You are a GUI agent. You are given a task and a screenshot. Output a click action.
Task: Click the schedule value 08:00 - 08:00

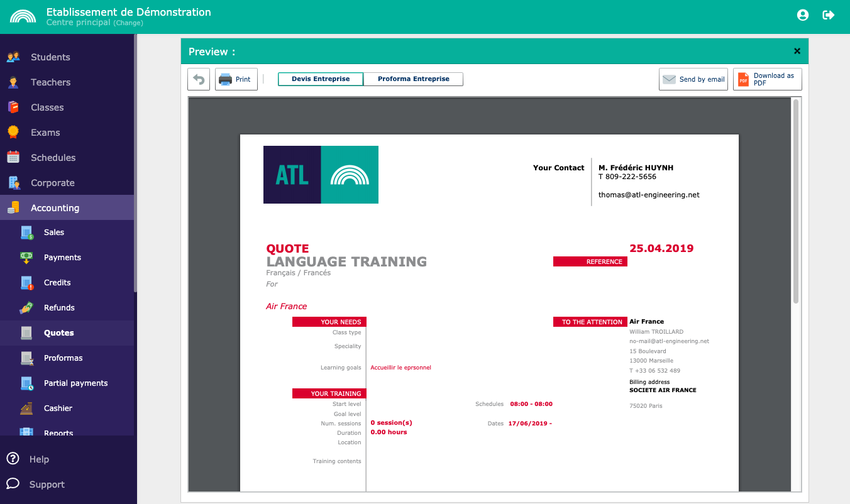click(x=531, y=404)
